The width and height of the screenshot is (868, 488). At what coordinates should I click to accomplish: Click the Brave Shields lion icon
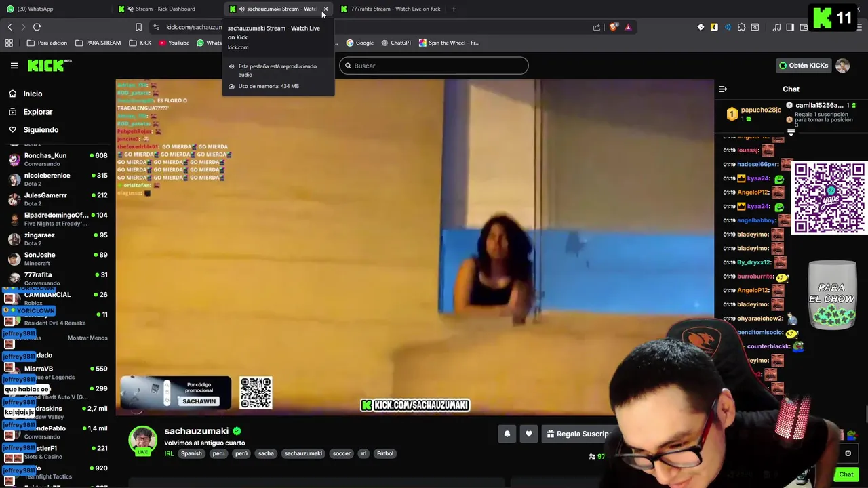[x=614, y=27]
